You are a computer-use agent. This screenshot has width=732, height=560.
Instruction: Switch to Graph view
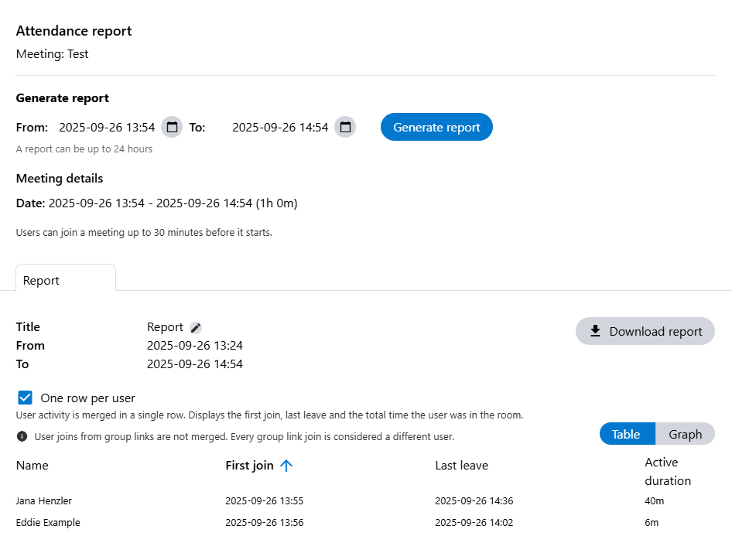click(x=685, y=434)
